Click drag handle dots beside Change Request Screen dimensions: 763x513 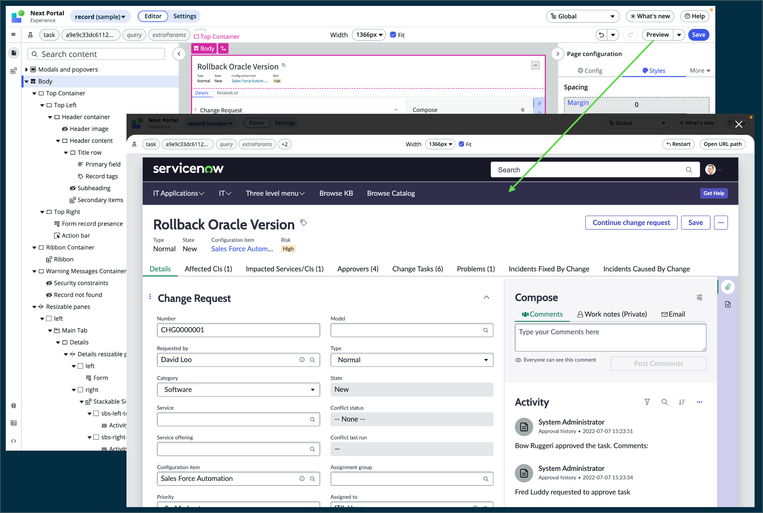tap(150, 296)
